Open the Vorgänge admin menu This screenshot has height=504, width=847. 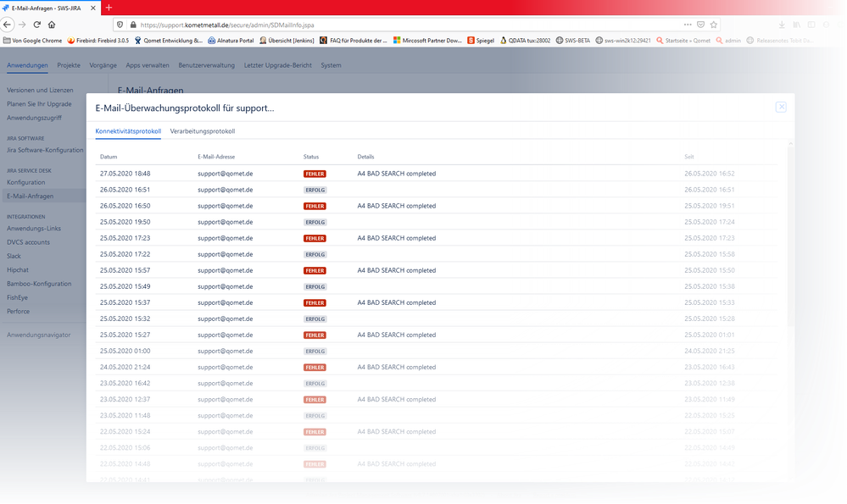tap(103, 65)
